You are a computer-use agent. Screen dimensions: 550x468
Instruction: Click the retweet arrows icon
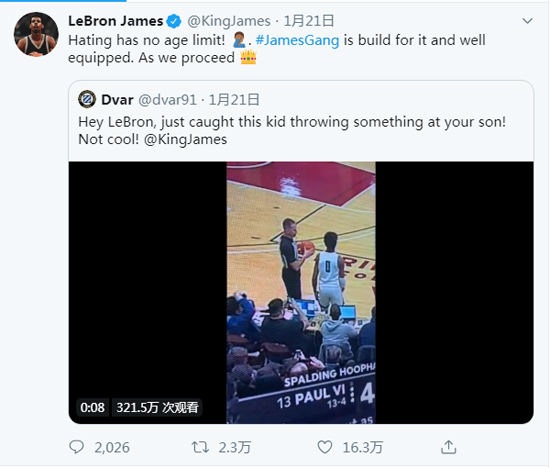pos(200,447)
